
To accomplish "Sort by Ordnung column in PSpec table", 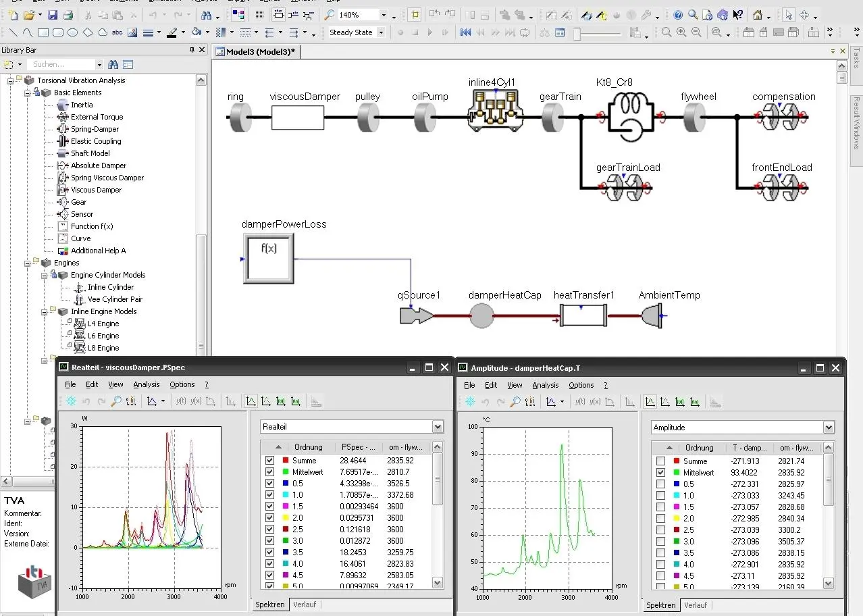I will [308, 447].
